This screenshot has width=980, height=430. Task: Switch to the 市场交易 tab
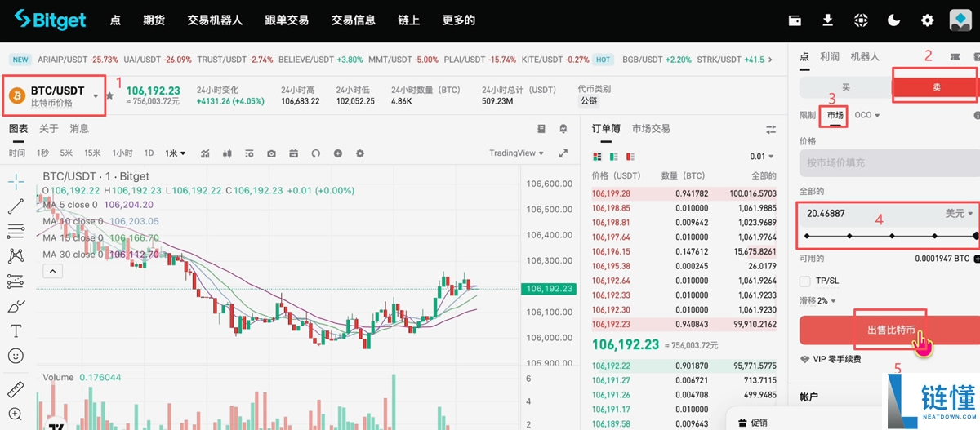pos(651,129)
